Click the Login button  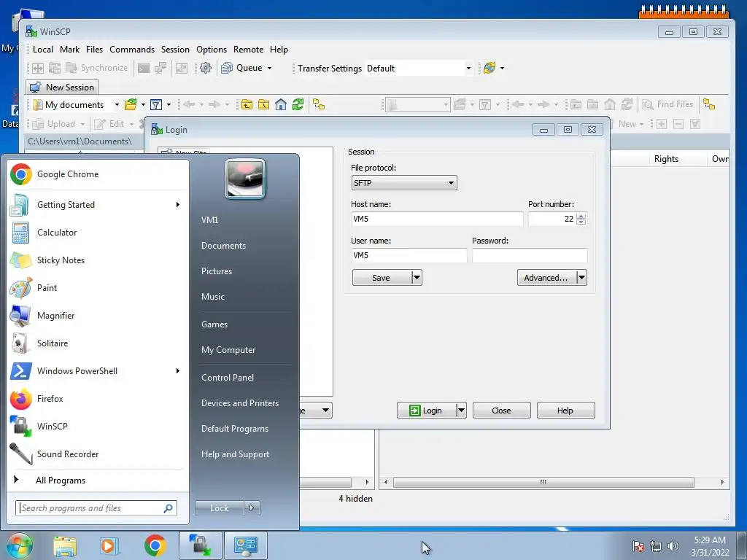pyautogui.click(x=426, y=411)
